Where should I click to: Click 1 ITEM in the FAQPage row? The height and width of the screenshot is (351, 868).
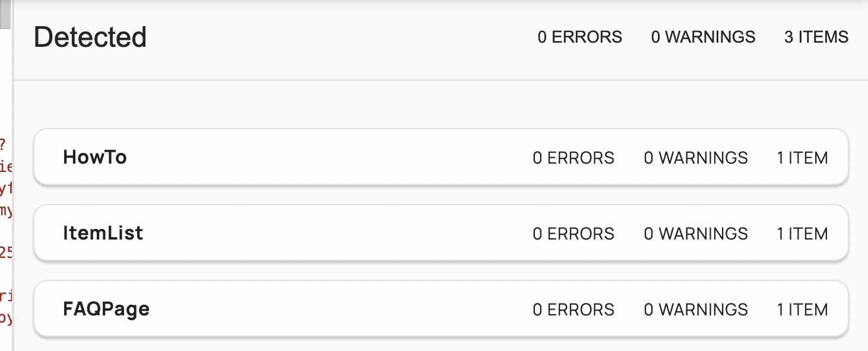pos(802,309)
